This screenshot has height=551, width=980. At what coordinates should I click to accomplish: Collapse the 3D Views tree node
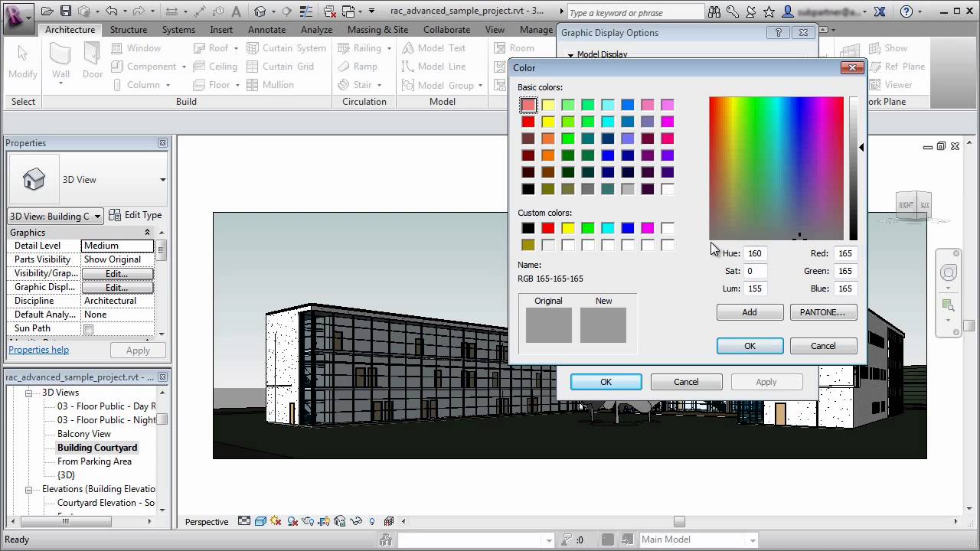point(28,392)
